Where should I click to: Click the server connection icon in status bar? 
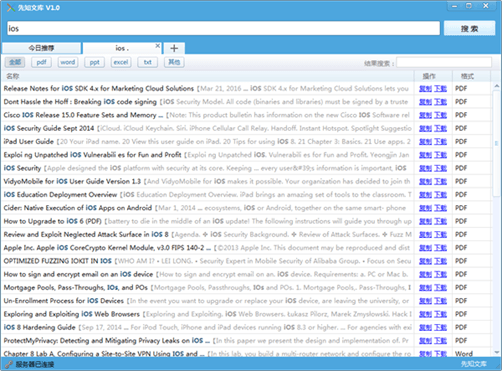coord(9,364)
